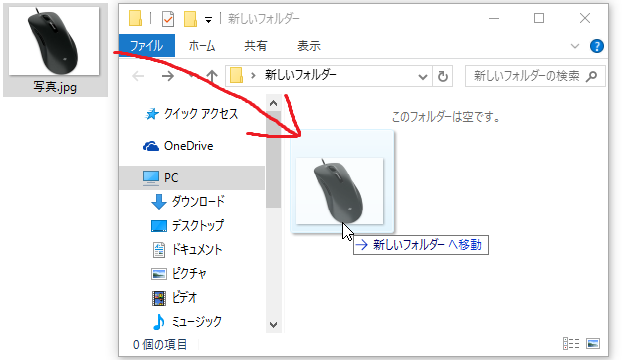Click the 新しいフォルダーの検索 search box
Screen dimensions: 640x360
click(x=535, y=76)
